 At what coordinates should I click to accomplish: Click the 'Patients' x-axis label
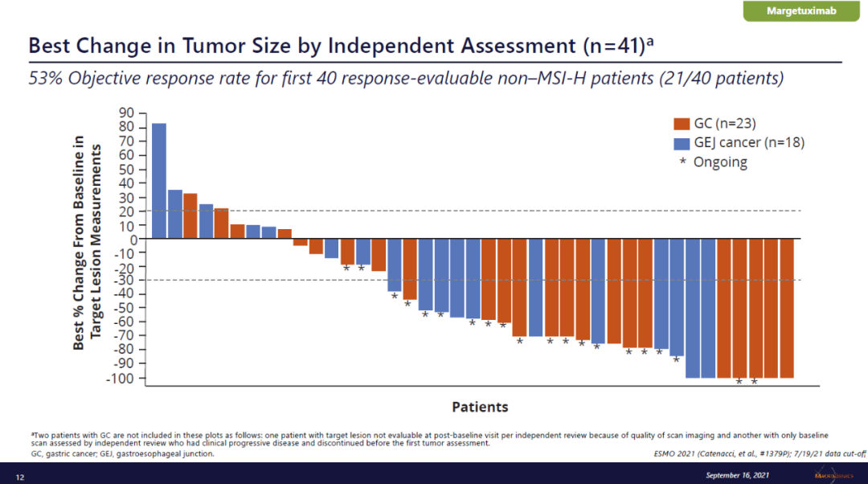[480, 407]
